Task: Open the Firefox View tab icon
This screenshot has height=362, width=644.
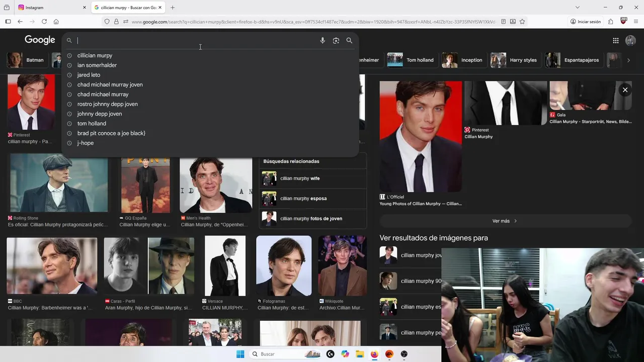Action: click(x=7, y=8)
